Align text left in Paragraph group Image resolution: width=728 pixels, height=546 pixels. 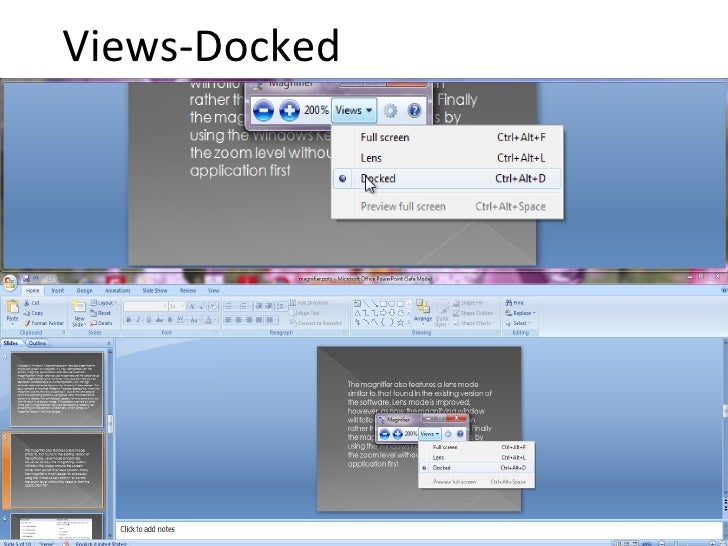[x=228, y=320]
